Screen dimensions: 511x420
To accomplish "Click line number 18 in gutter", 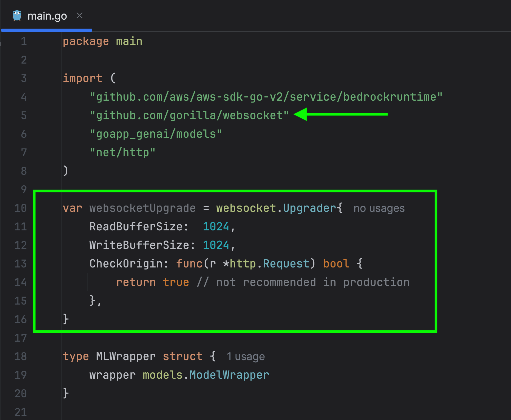I will pos(21,356).
